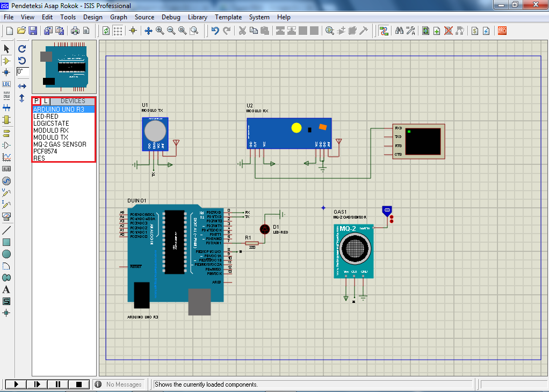Click the L library manage button
This screenshot has height=392, width=549.
[46, 101]
